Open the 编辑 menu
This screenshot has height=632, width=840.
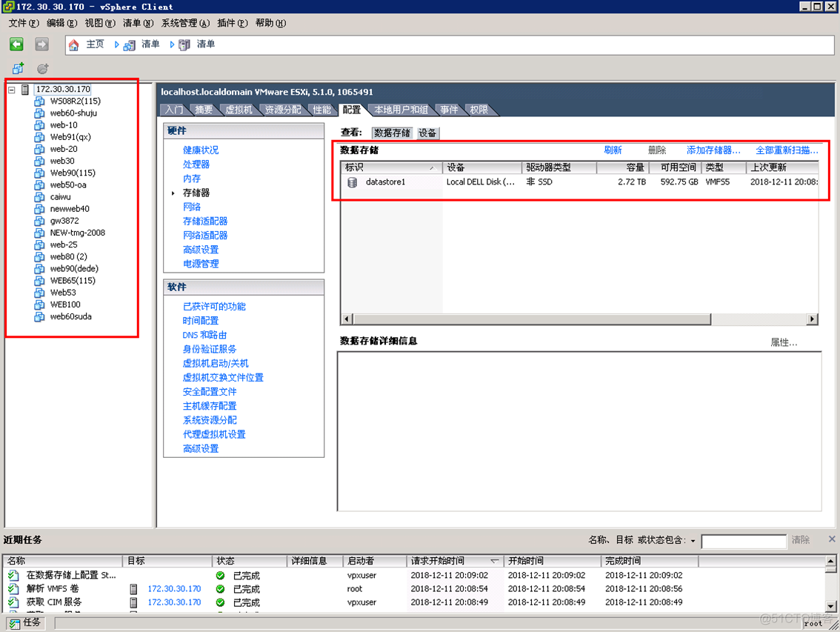[x=61, y=23]
